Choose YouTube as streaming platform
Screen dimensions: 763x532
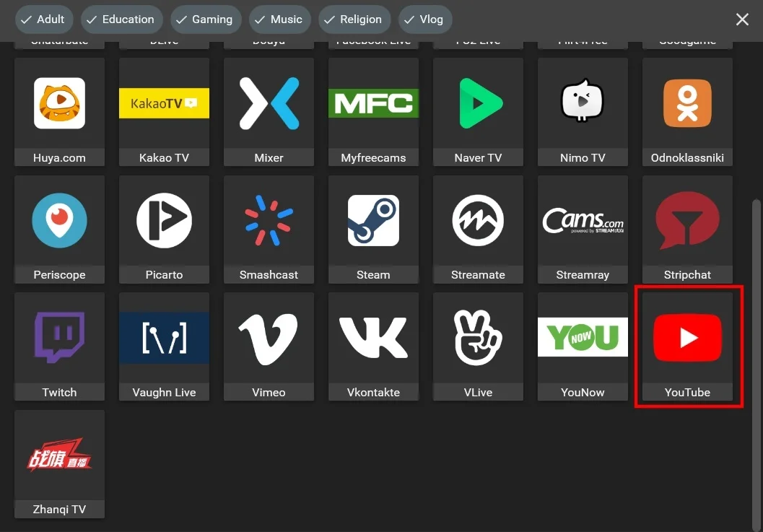pos(687,346)
